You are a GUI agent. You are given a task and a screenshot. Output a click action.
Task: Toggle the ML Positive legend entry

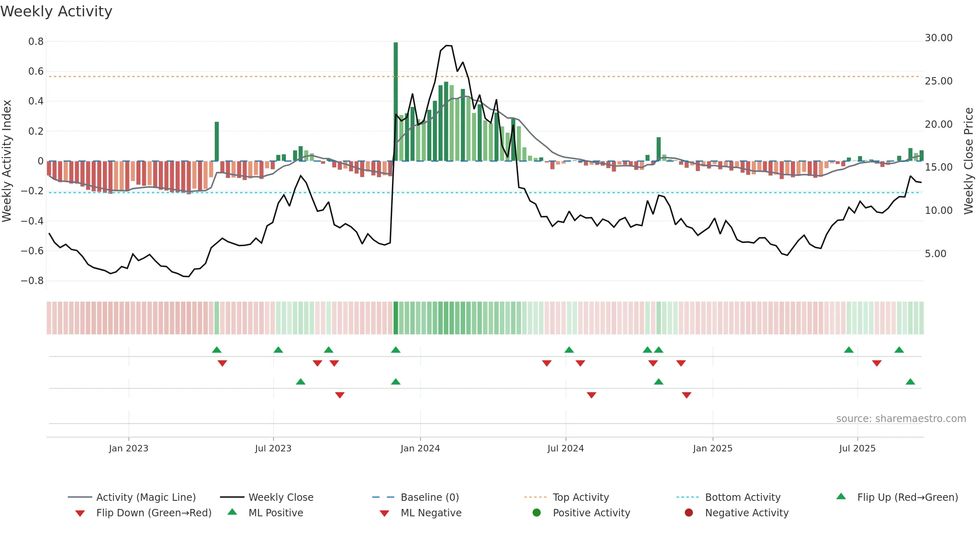[x=265, y=513]
